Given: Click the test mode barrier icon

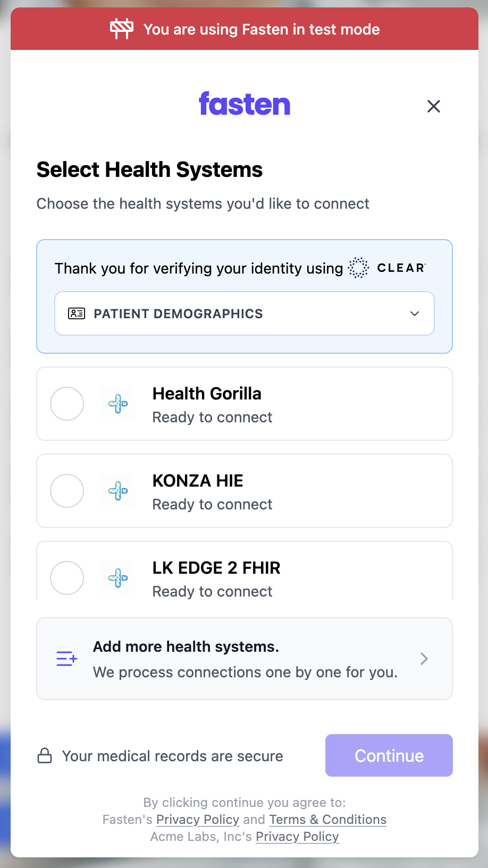Looking at the screenshot, I should [122, 29].
